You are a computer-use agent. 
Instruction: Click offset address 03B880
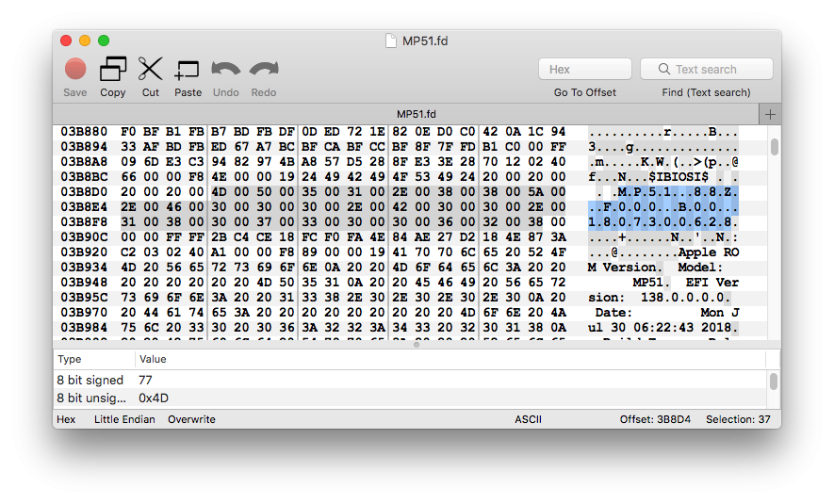[x=84, y=132]
